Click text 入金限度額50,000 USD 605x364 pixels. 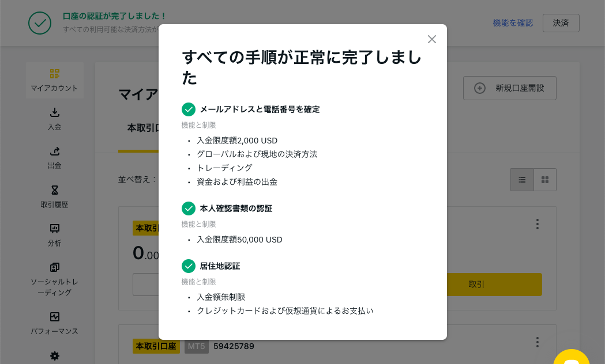pyautogui.click(x=239, y=240)
